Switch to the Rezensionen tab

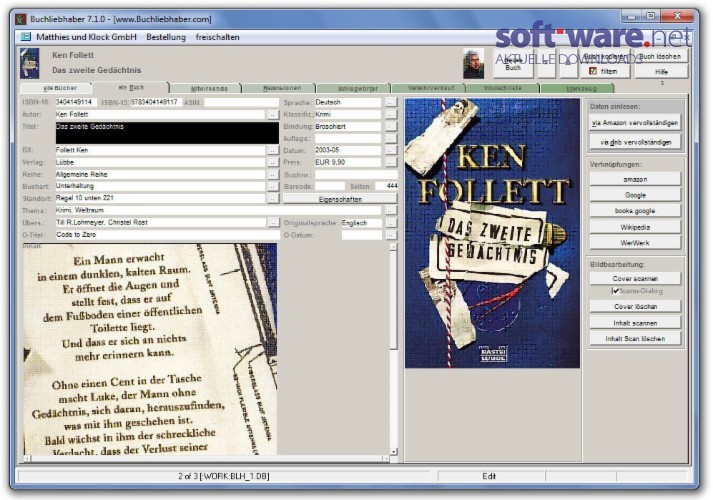[282, 88]
